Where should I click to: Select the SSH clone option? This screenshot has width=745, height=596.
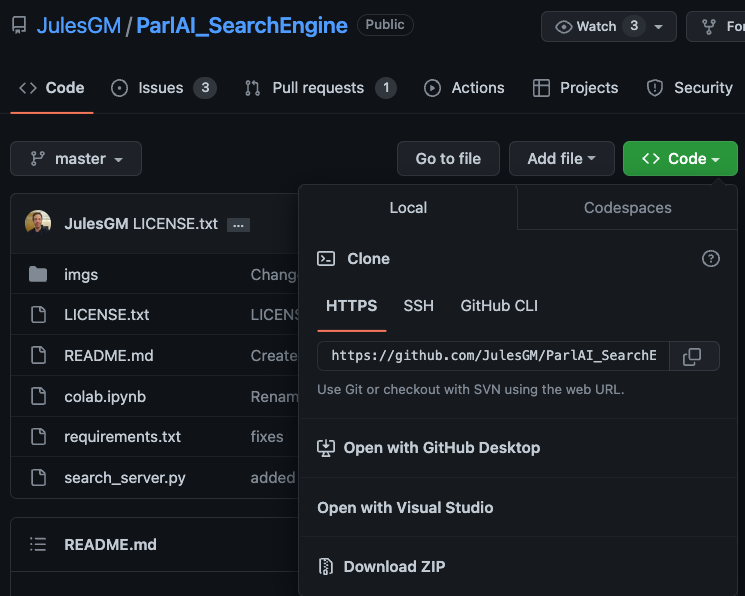tap(418, 306)
